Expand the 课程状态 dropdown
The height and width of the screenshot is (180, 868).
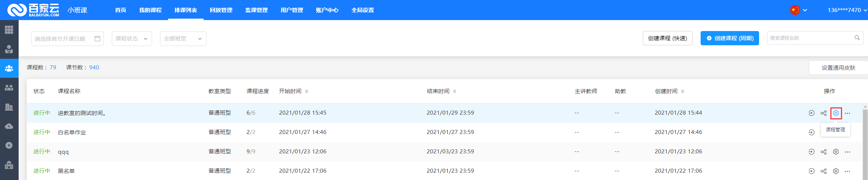click(x=132, y=38)
